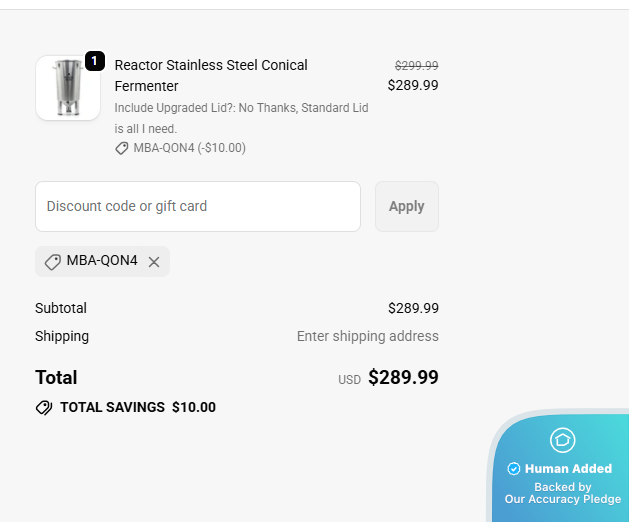Focus the Discount code or gift card field
This screenshot has height=522, width=629.
[x=198, y=206]
